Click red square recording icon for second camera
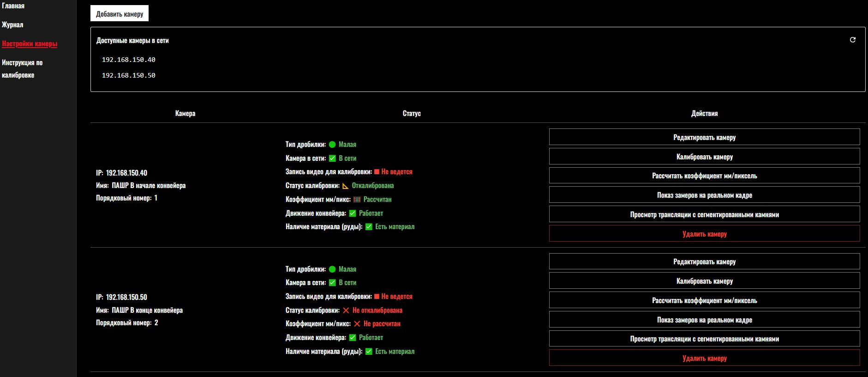 tap(377, 297)
